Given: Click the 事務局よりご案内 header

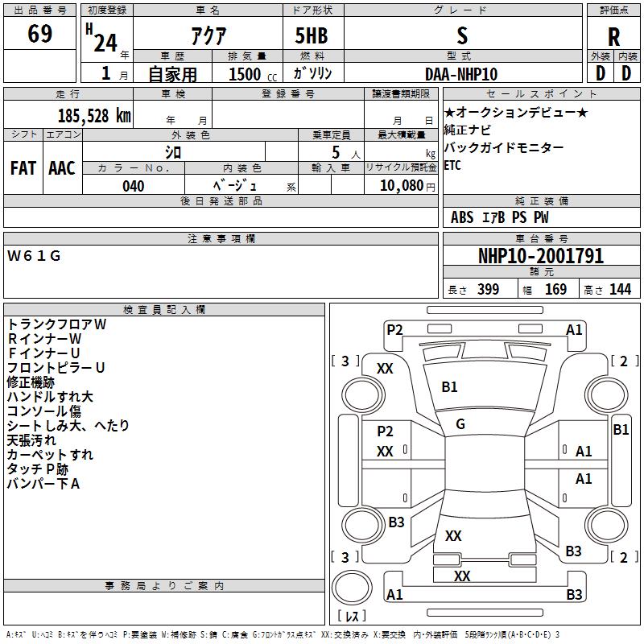Looking at the screenshot, I should pyautogui.click(x=164, y=586).
